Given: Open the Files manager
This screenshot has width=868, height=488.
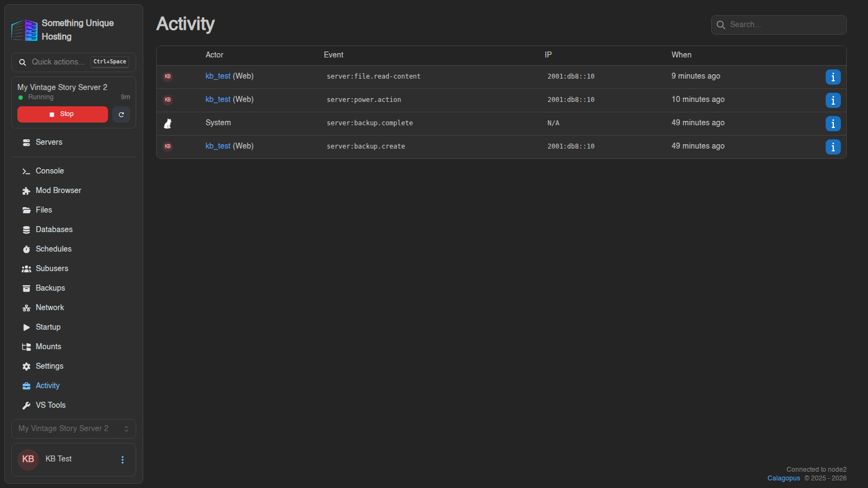Looking at the screenshot, I should [74, 210].
